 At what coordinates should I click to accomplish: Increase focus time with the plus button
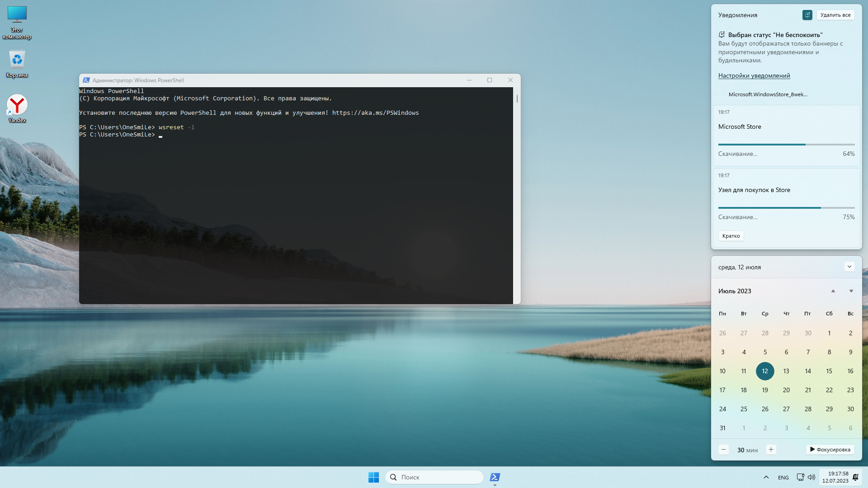pos(771,450)
